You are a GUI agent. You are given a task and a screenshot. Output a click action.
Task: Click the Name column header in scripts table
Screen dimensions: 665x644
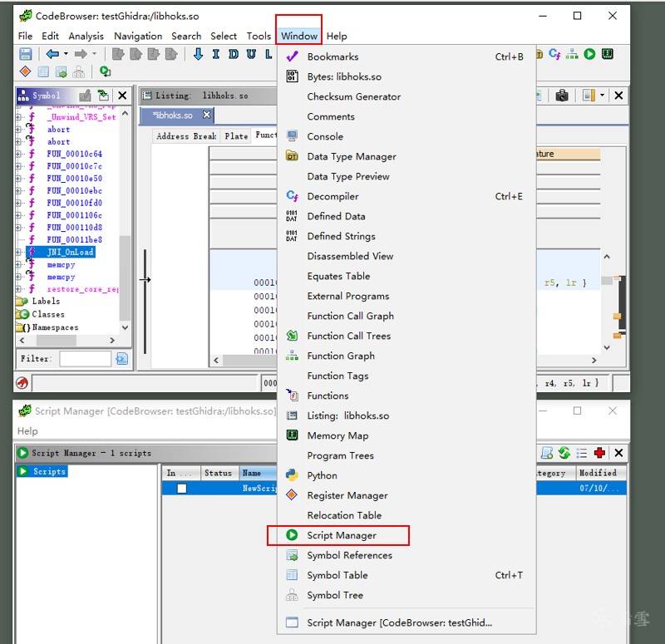pyautogui.click(x=258, y=473)
